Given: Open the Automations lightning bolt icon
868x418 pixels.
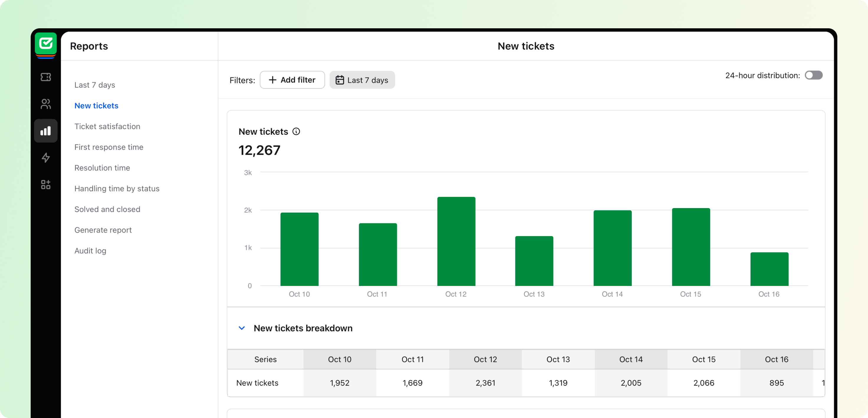Looking at the screenshot, I should pyautogui.click(x=45, y=158).
